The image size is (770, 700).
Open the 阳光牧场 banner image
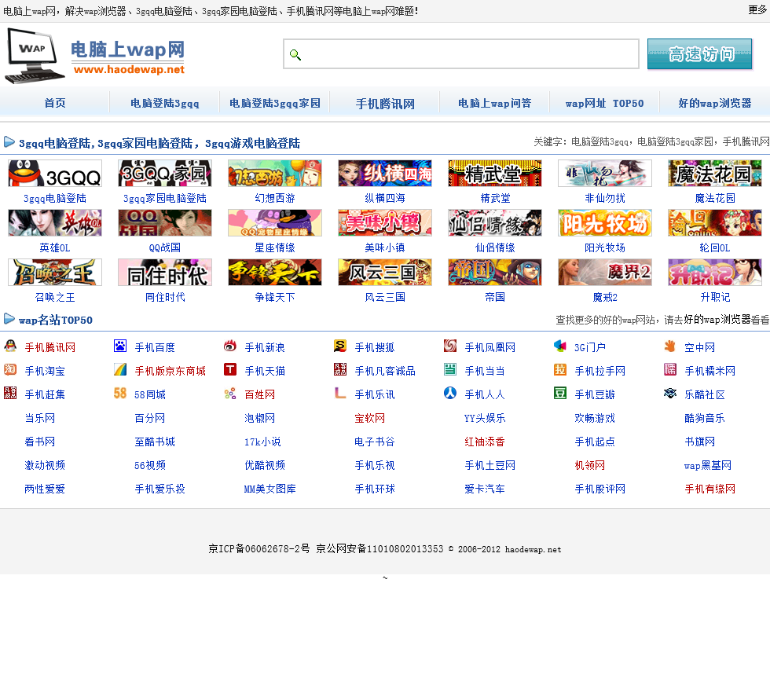click(x=605, y=223)
